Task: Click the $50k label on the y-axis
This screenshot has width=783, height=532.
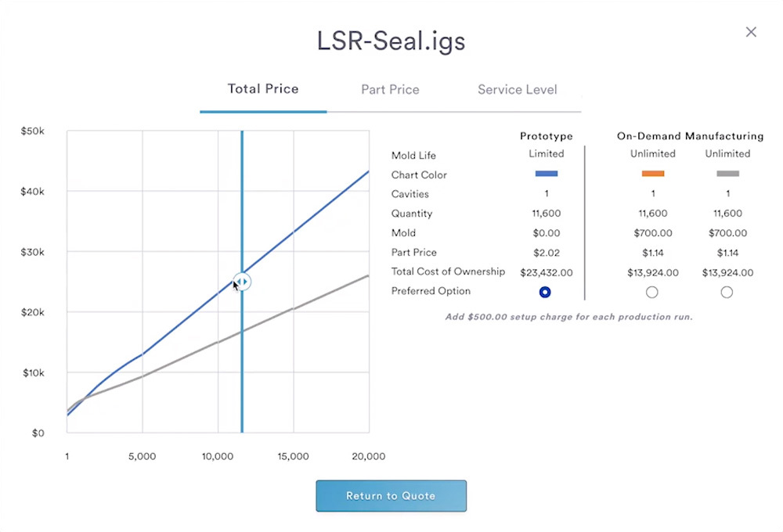Action: pyautogui.click(x=33, y=131)
